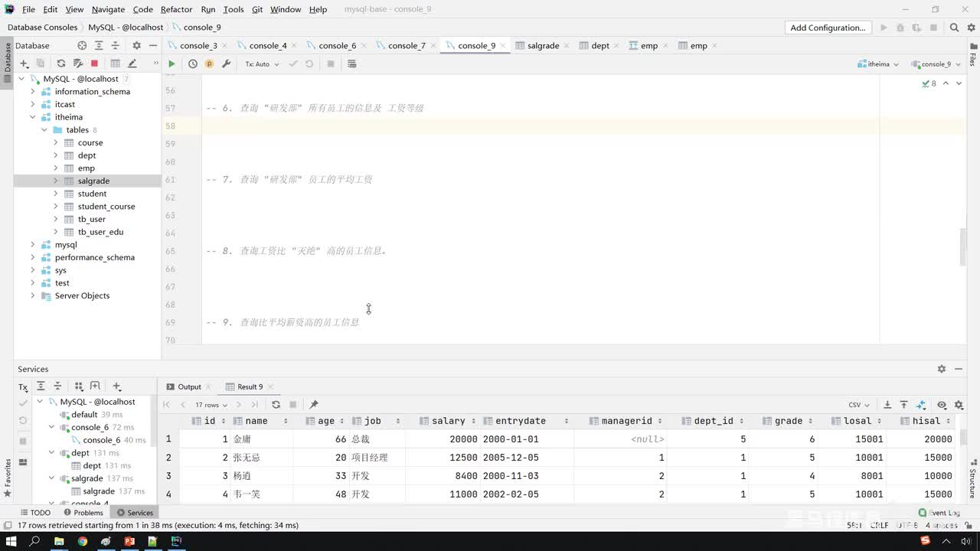Click the orange playground mode icon

(x=209, y=64)
